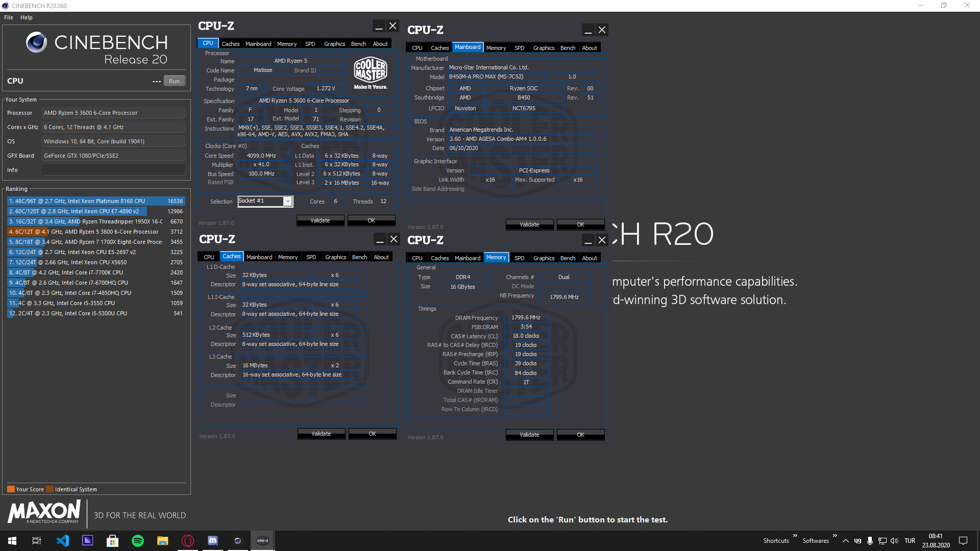Run the Cinebench CPU test
Screen dimensions: 980x551
point(174,81)
